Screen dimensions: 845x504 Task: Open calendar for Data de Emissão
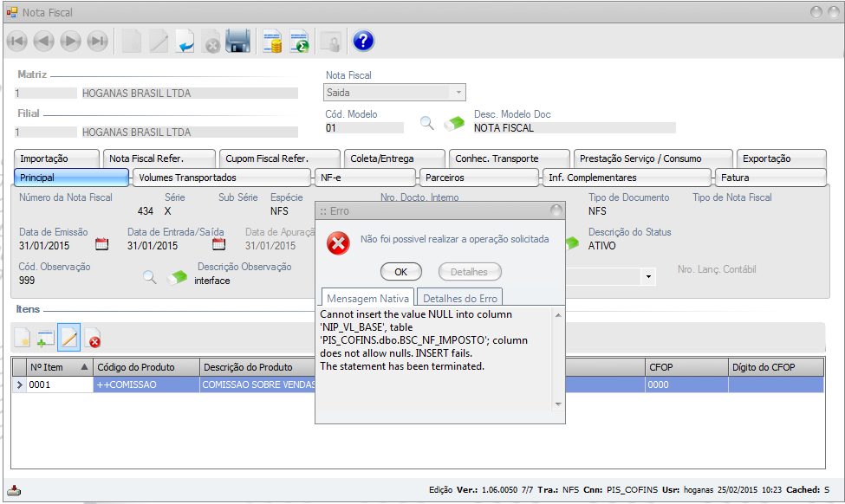(101, 245)
